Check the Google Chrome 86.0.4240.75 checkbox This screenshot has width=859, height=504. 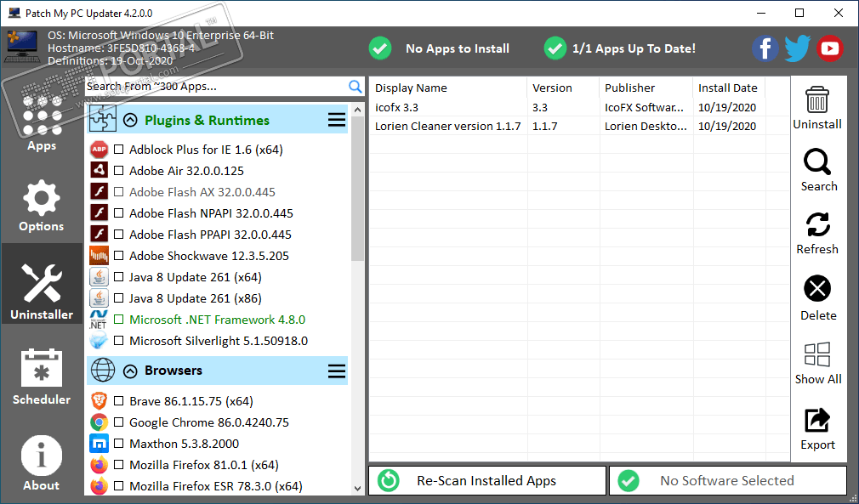tap(118, 422)
